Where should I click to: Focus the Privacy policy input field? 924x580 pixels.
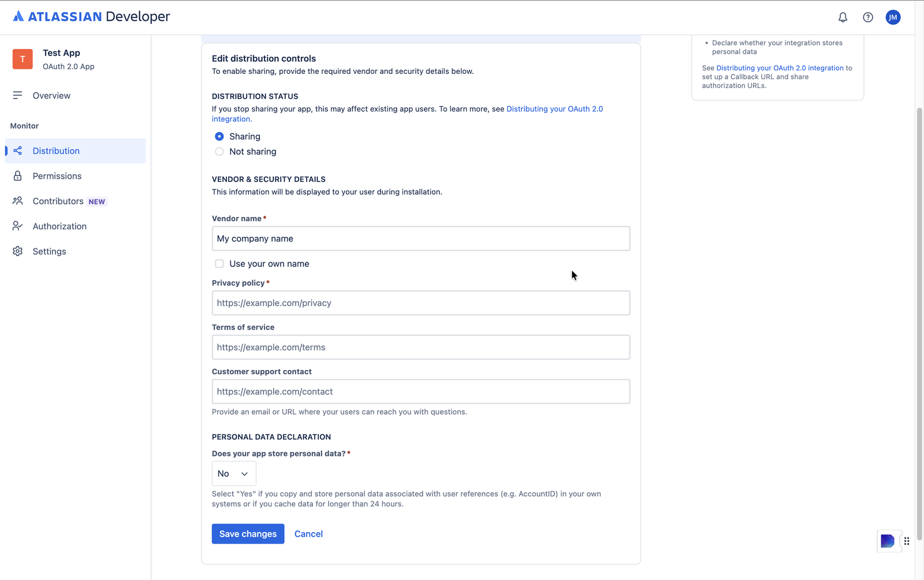point(421,303)
